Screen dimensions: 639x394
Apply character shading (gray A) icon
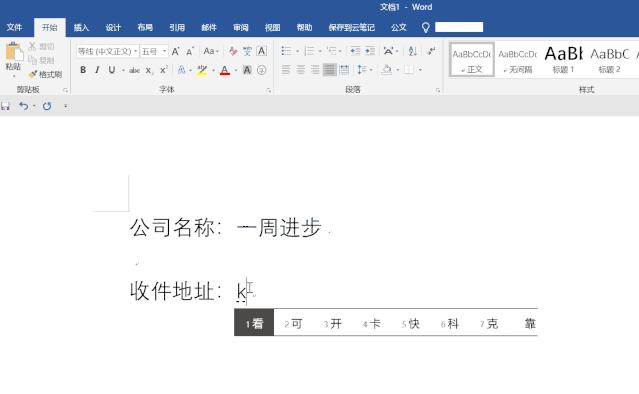tap(247, 70)
